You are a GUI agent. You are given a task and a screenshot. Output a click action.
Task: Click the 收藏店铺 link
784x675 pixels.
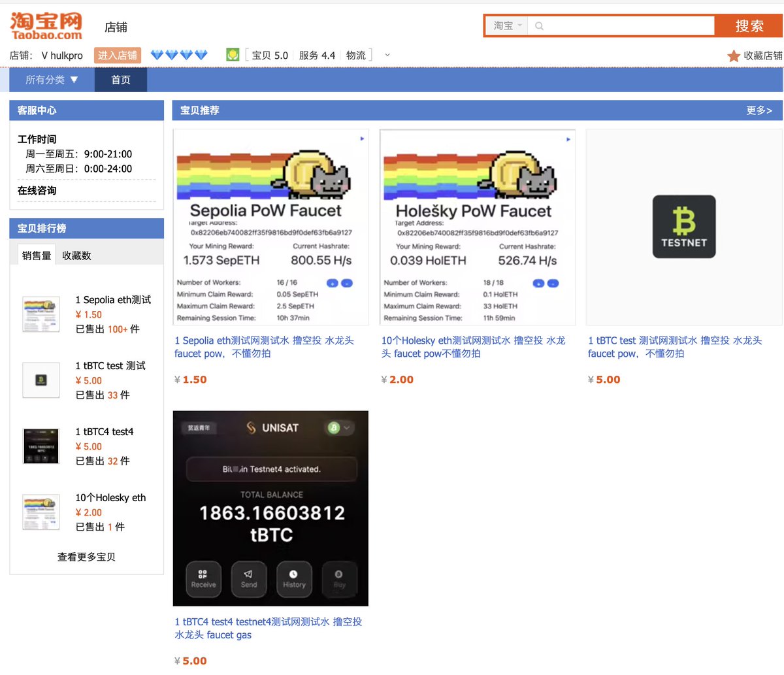[x=762, y=56]
